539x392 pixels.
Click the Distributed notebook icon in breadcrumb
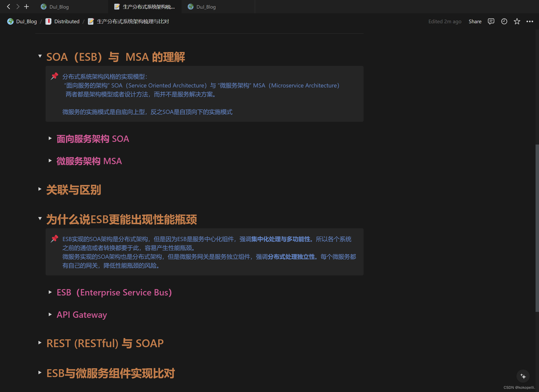pyautogui.click(x=48, y=22)
